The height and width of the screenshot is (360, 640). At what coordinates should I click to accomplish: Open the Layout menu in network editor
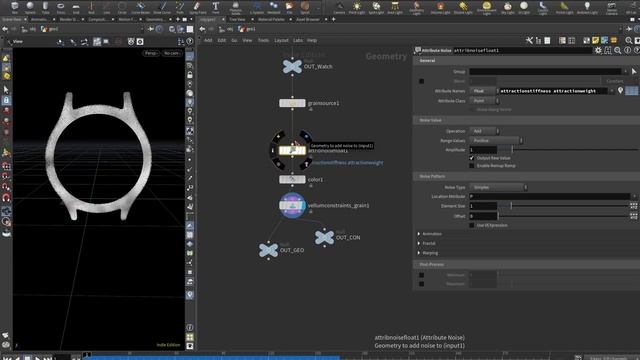281,40
